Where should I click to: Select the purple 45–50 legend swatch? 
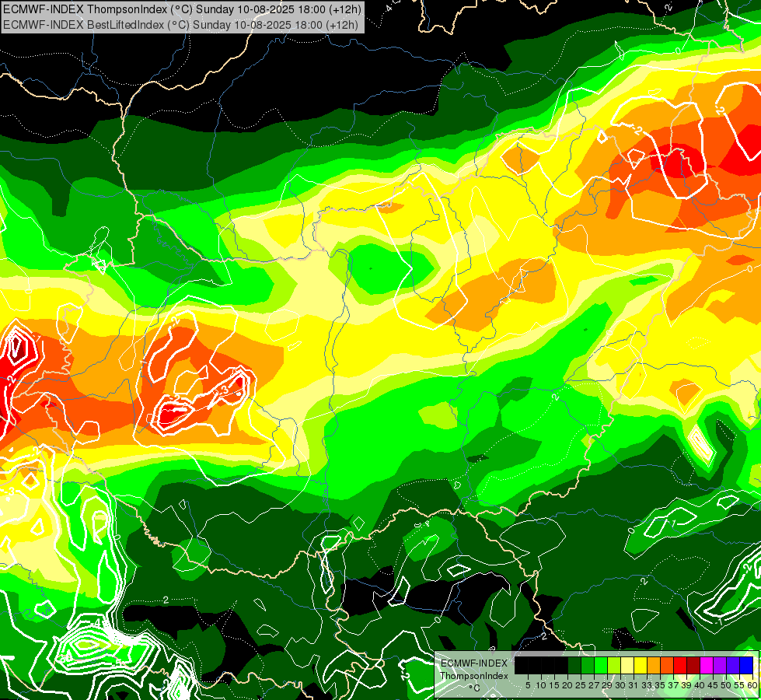tap(720, 665)
